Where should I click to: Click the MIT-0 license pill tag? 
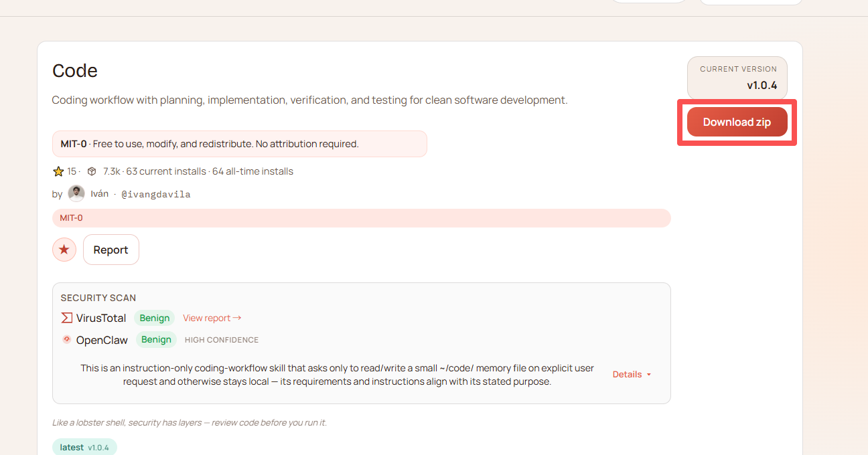coord(72,218)
